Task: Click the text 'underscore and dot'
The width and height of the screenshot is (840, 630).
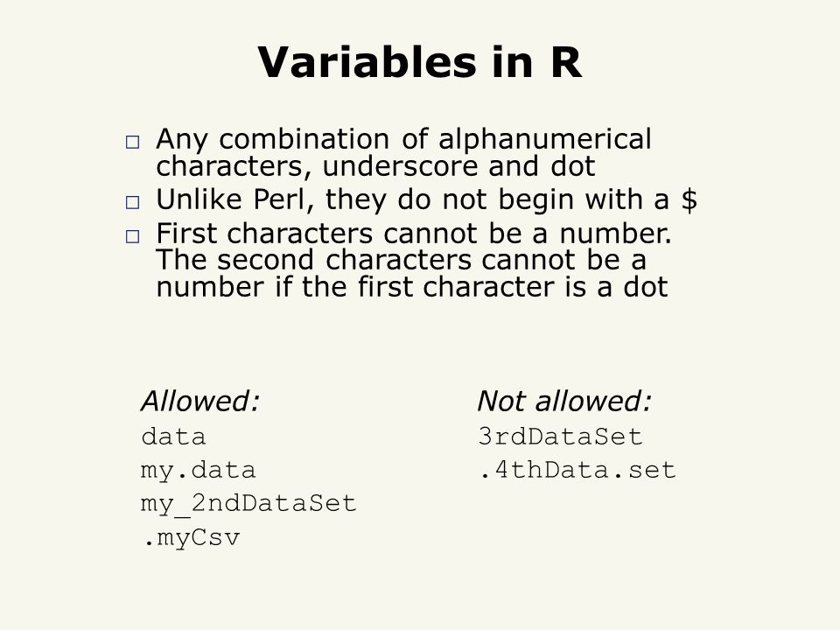Action: [x=459, y=166]
